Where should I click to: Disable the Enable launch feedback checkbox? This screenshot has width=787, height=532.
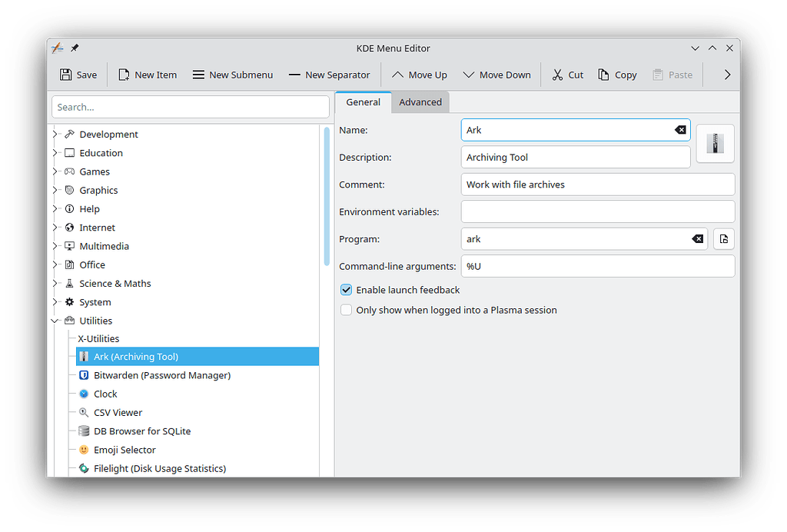(347, 290)
